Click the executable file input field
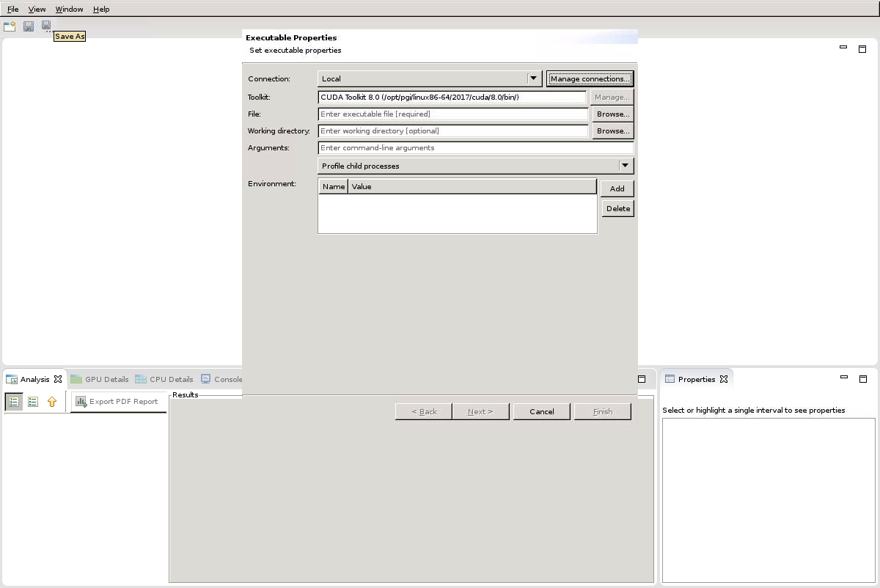This screenshot has height=588, width=880. coord(452,114)
